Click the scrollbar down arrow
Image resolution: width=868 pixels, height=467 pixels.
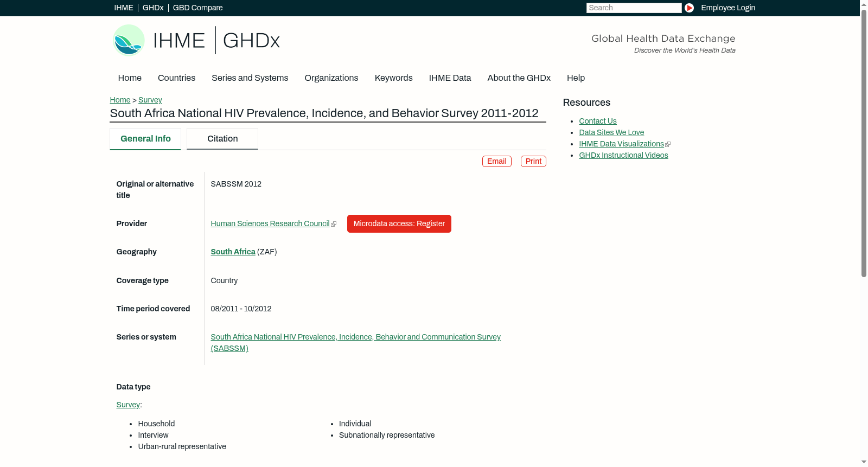click(864, 462)
